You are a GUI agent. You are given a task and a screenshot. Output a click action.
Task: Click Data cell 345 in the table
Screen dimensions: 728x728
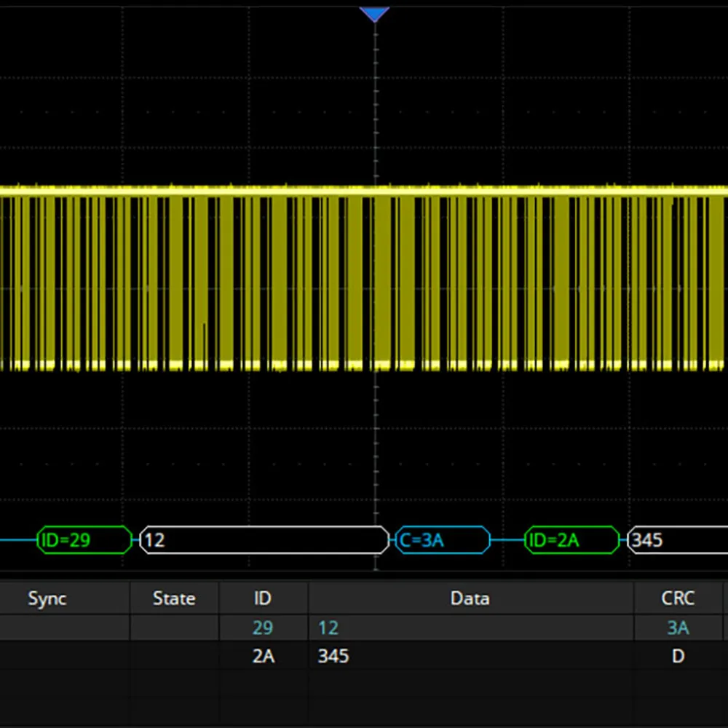pos(333,656)
